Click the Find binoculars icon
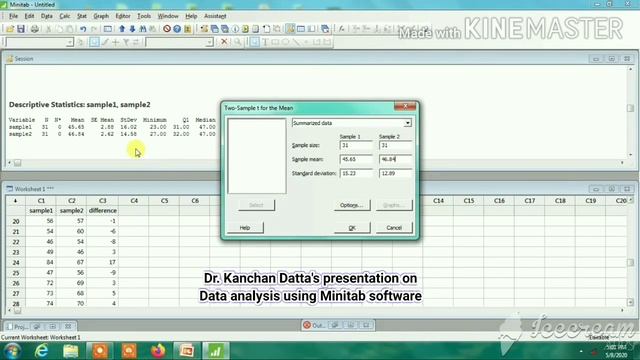 [142, 29]
